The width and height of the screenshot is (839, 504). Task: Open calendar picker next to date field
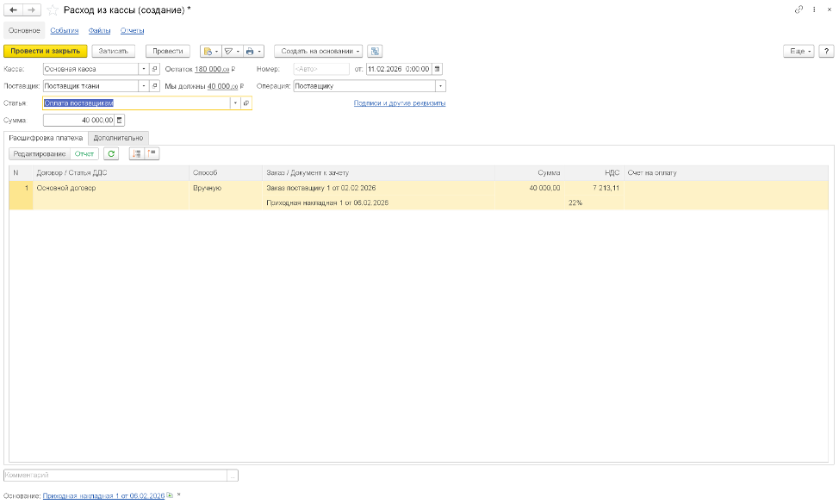coord(438,69)
